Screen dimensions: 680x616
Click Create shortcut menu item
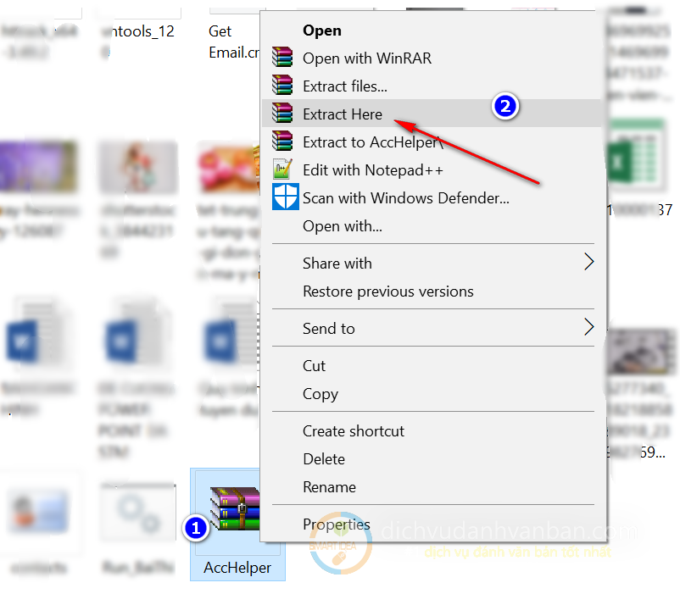tap(354, 430)
